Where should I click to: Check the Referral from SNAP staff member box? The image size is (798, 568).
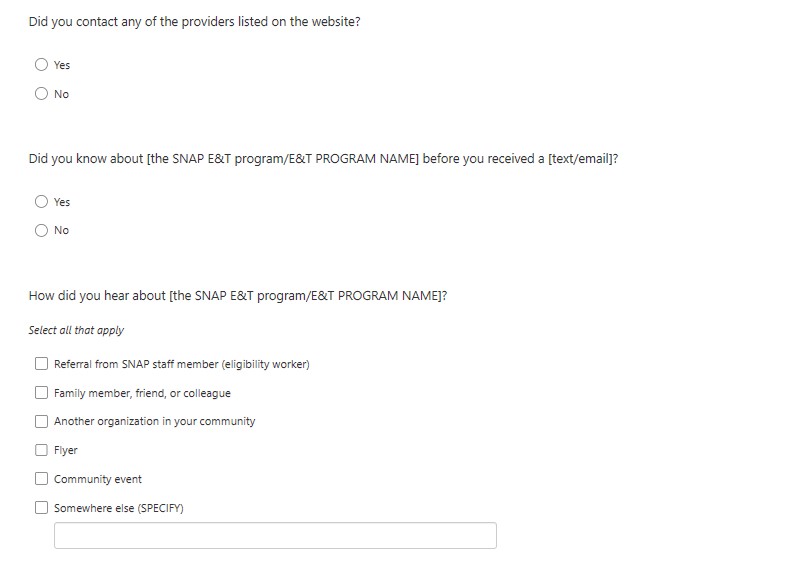pyautogui.click(x=41, y=364)
